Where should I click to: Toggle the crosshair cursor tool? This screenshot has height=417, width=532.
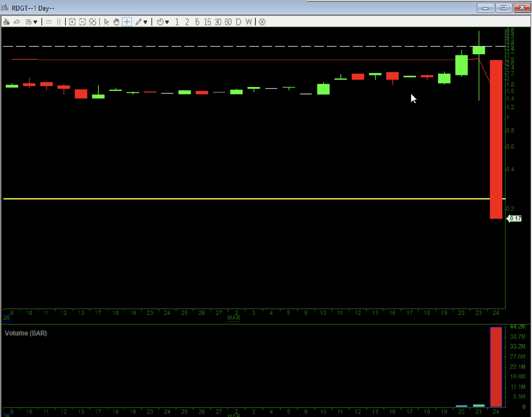point(127,22)
